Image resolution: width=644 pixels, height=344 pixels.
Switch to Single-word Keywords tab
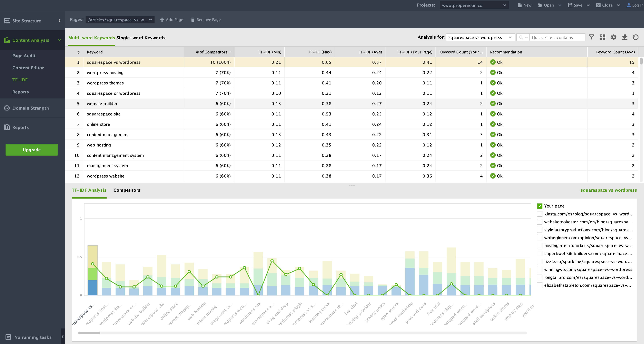141,38
